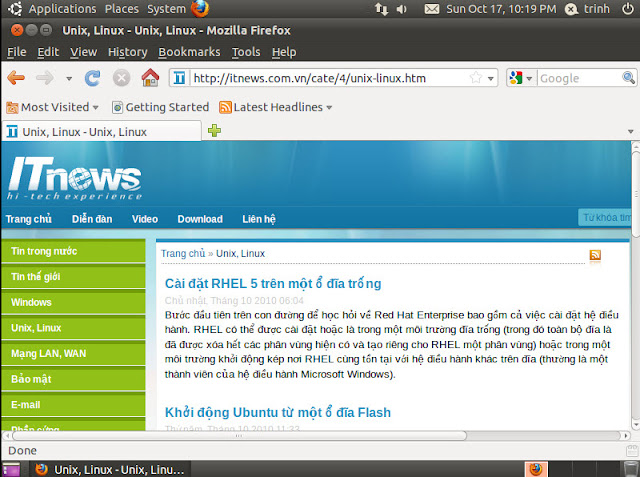Open the trinh user menu

[x=588, y=9]
